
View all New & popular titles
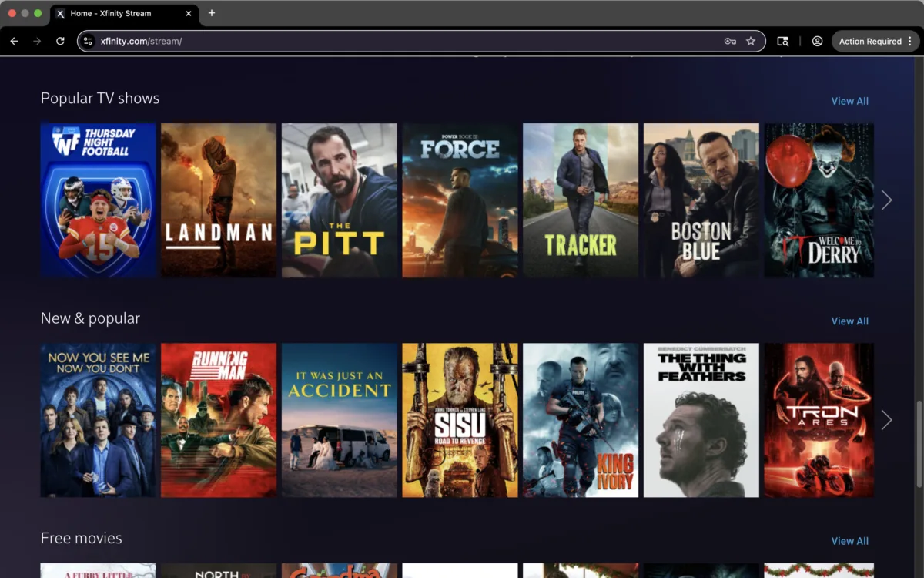click(849, 321)
